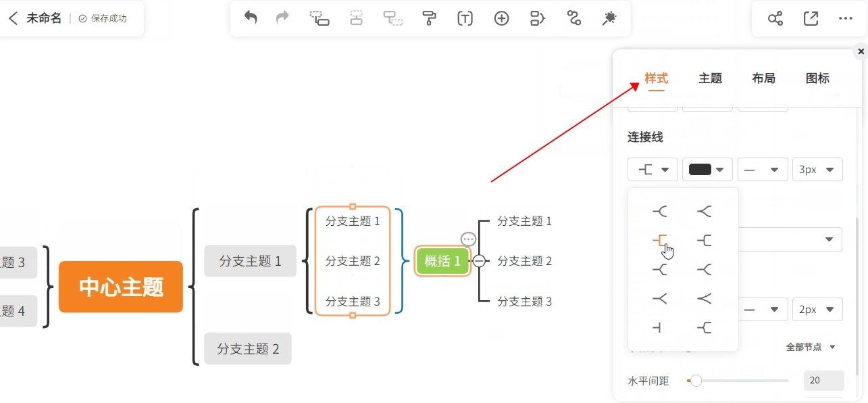
Task: Undo the last action
Action: (251, 18)
